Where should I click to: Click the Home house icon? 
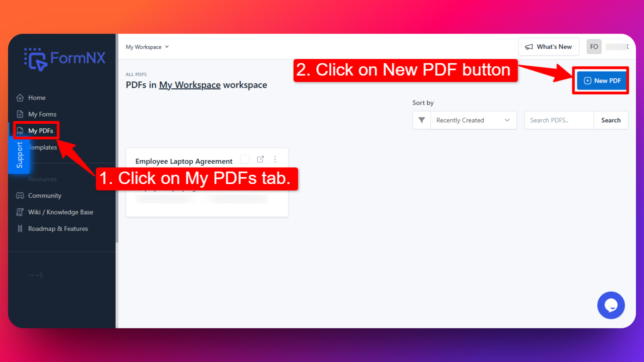(x=20, y=98)
